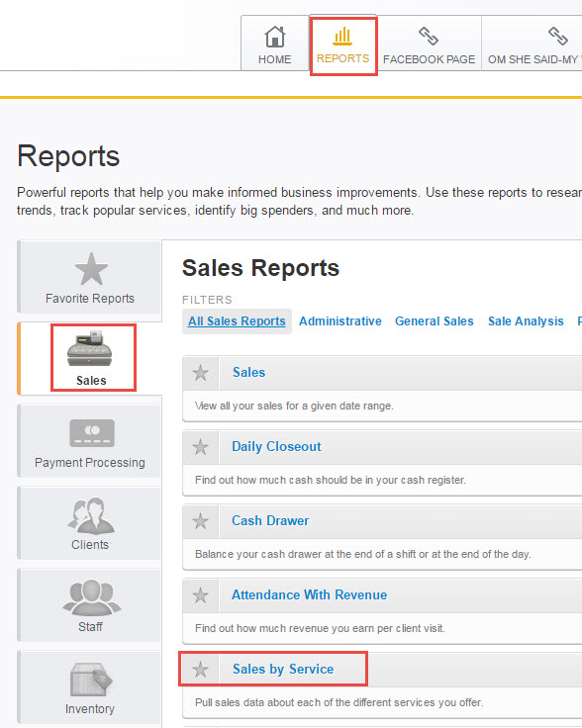Click 'View all your sales' description
Image resolution: width=582 pixels, height=728 pixels.
pos(294,406)
